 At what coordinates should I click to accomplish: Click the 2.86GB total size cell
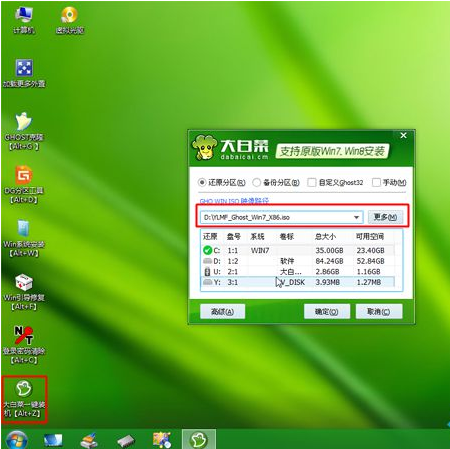coord(327,272)
